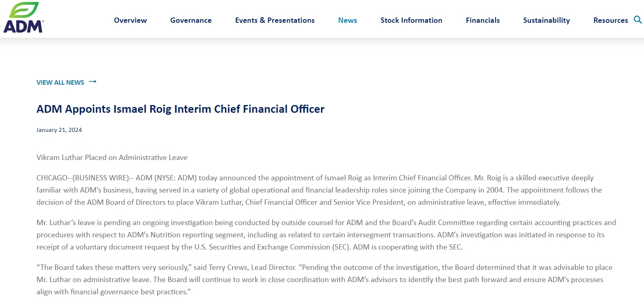
Task: Go to the Governance section
Action: [191, 20]
